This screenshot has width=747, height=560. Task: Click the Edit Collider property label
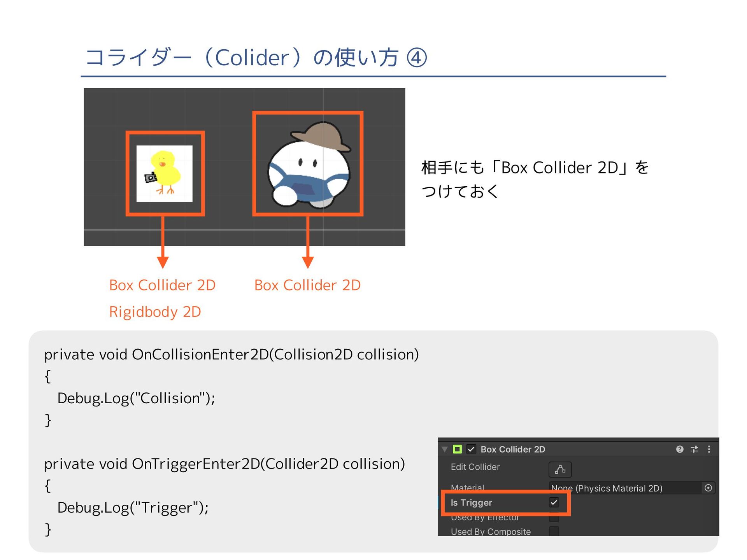click(x=475, y=467)
